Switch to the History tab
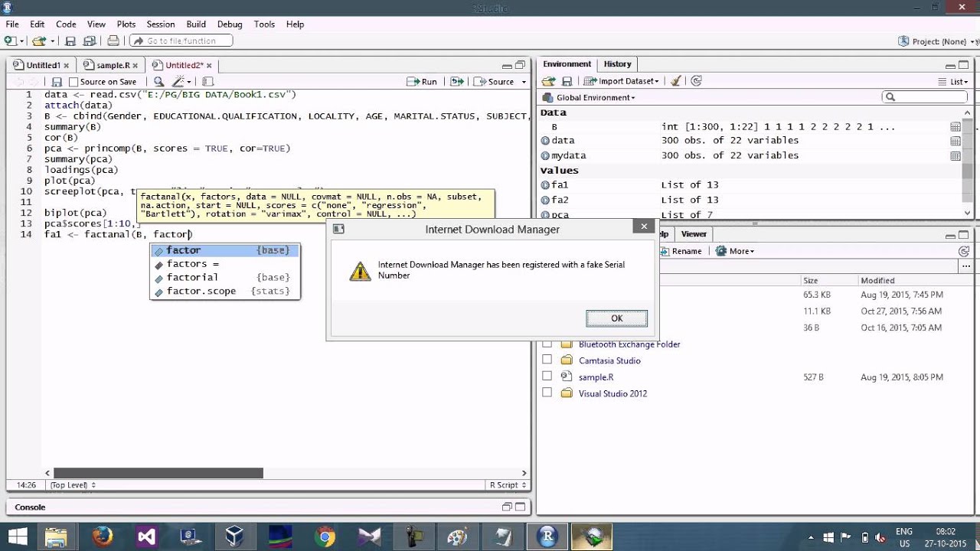 [617, 64]
